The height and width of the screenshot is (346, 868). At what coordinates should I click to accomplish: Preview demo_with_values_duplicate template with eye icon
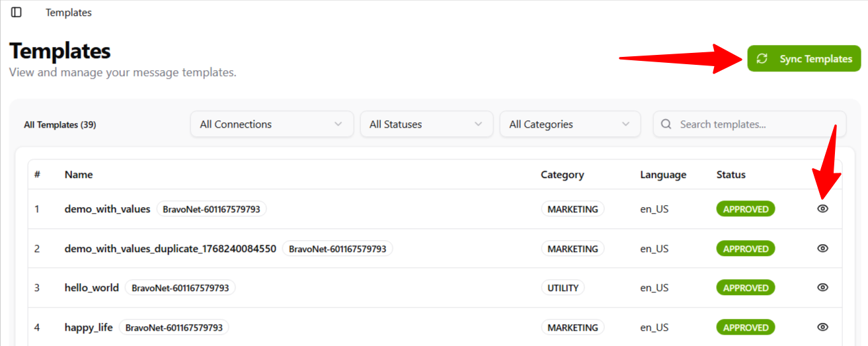pos(822,249)
